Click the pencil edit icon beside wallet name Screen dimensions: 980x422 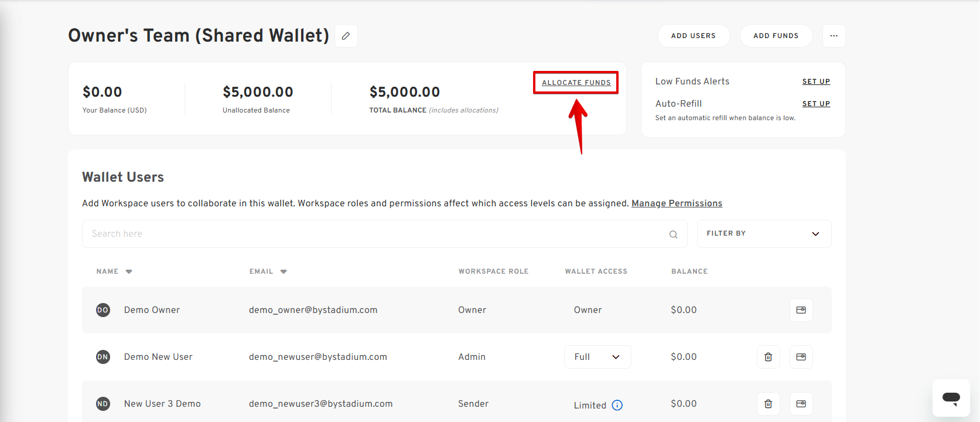(x=346, y=36)
